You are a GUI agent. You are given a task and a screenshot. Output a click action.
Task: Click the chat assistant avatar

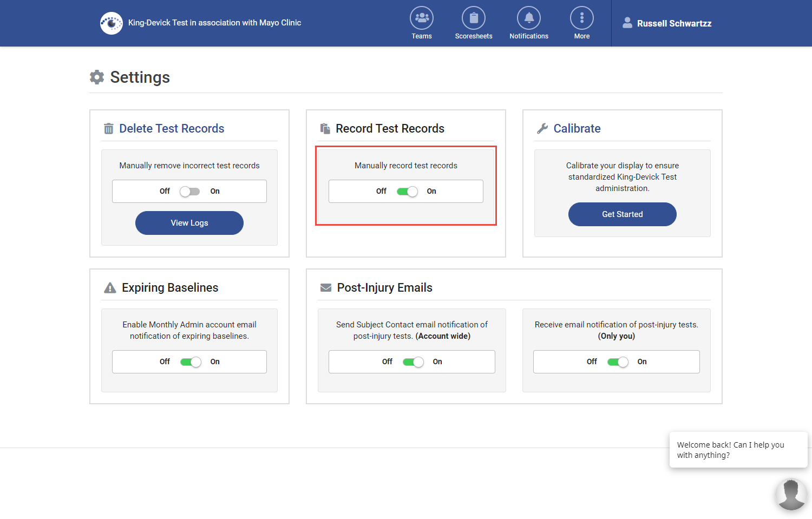click(791, 494)
